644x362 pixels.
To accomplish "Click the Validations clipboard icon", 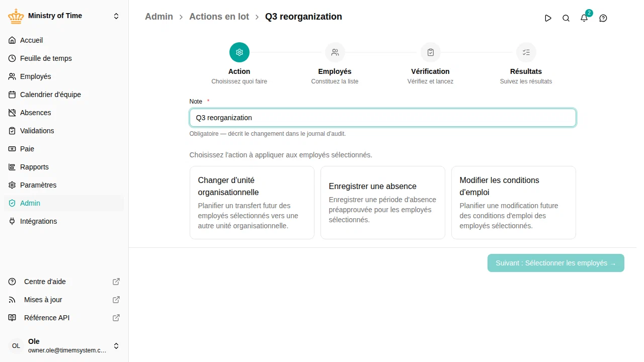I will pyautogui.click(x=13, y=131).
